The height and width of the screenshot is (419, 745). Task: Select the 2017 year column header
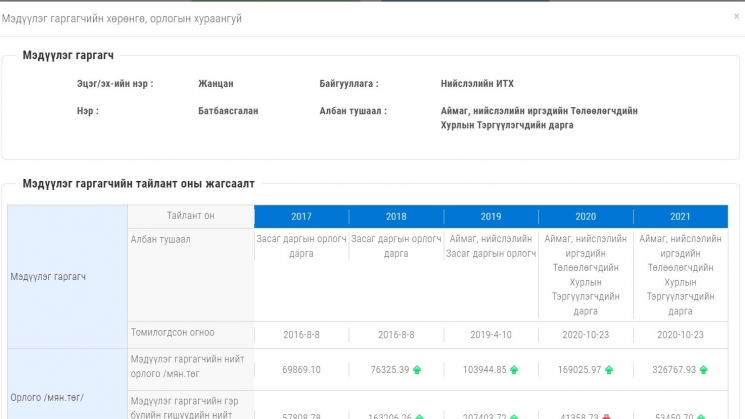tap(301, 216)
